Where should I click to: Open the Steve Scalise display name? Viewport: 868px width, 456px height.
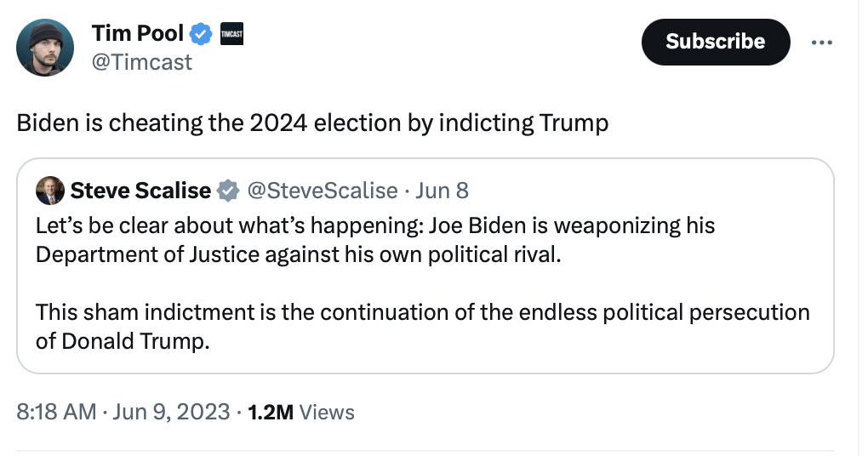point(140,191)
